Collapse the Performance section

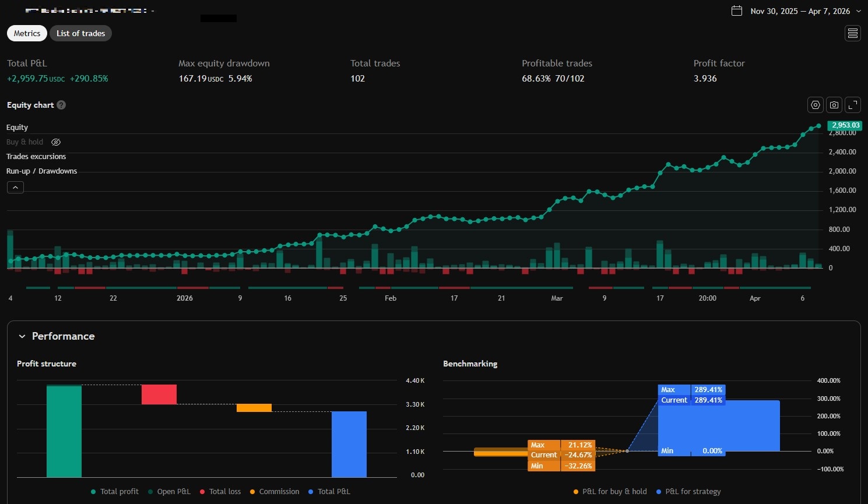pyautogui.click(x=22, y=336)
